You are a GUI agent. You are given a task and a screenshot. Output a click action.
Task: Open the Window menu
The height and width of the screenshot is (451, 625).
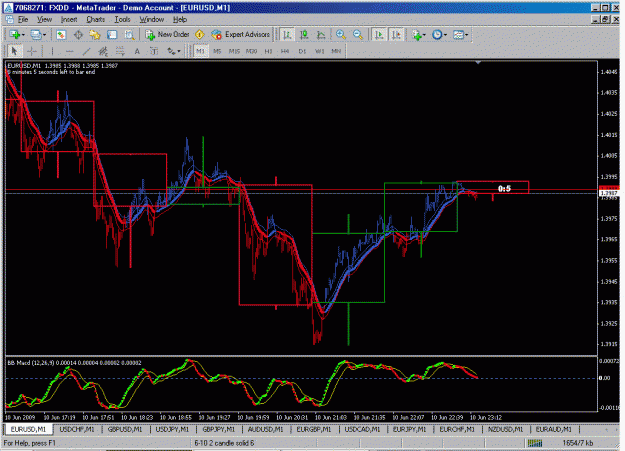pyautogui.click(x=151, y=20)
